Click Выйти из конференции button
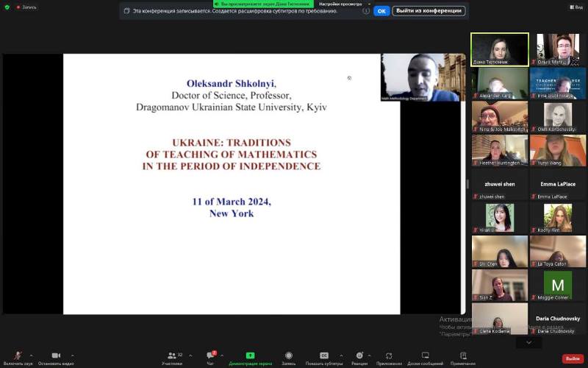Screen dimensions: 588x368 (429, 11)
